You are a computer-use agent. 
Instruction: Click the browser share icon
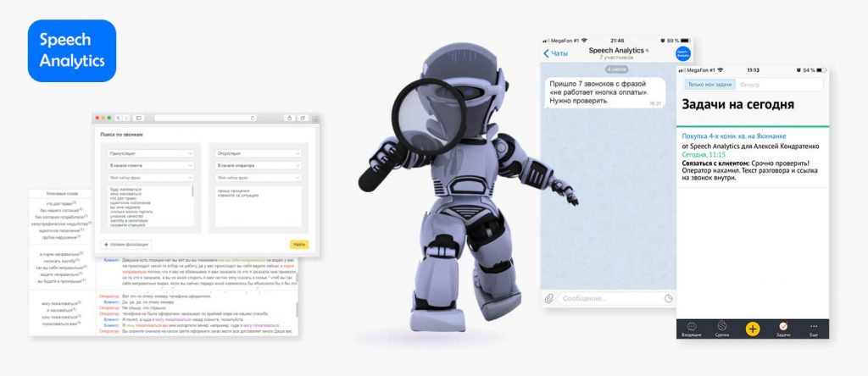[x=290, y=118]
